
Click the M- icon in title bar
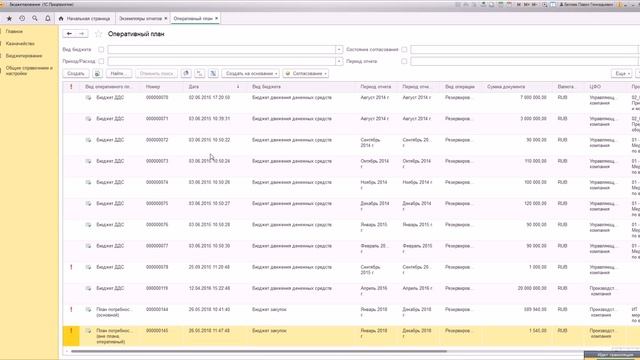coord(534,4)
